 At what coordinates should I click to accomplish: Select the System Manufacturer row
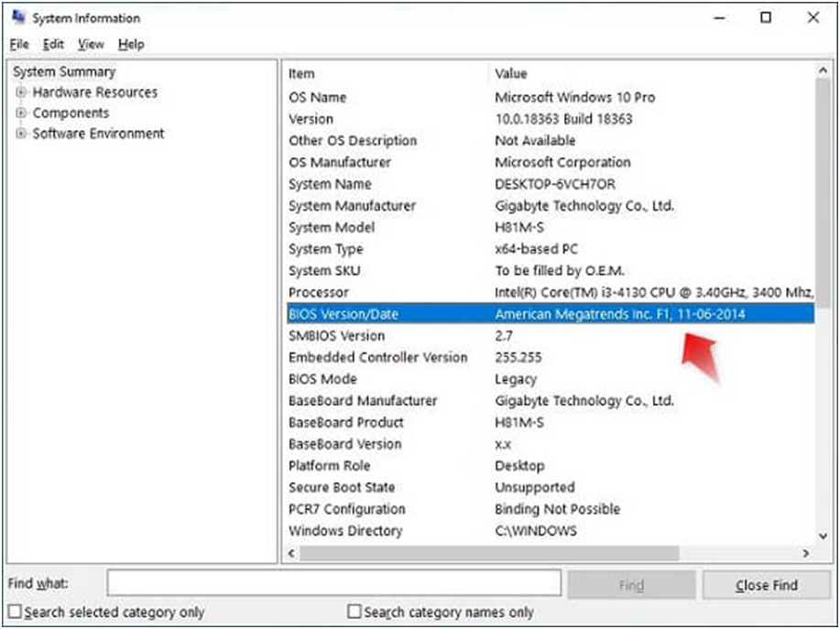tap(551, 206)
